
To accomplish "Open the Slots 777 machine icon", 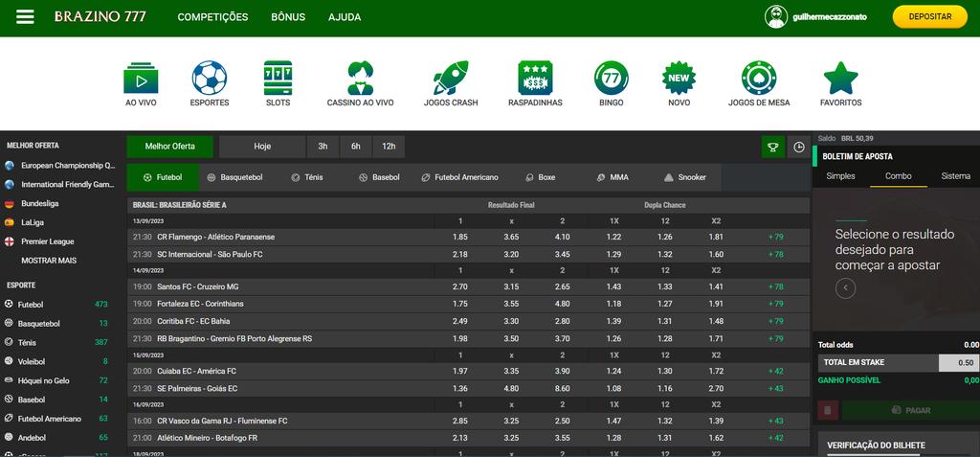I will click(278, 77).
